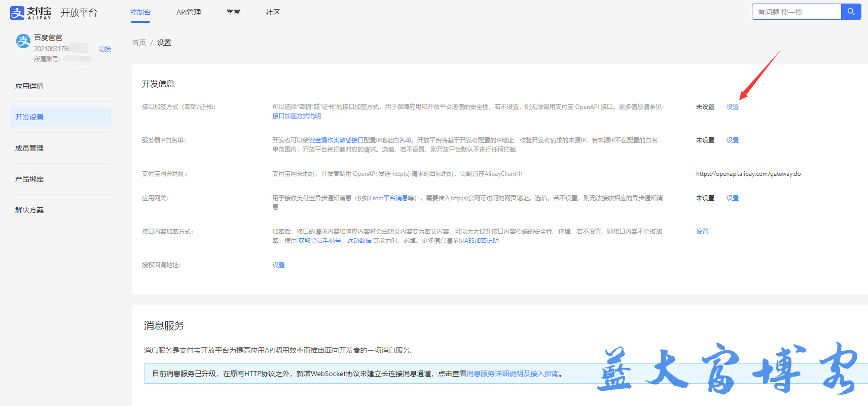Click the 切换 link beside the app ID

click(x=105, y=49)
